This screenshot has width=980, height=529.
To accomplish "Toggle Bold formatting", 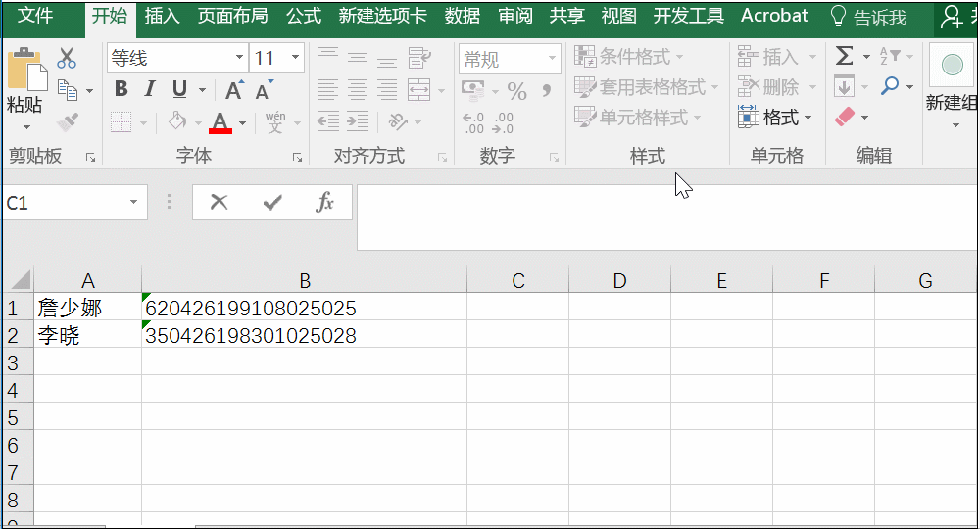I will [122, 89].
